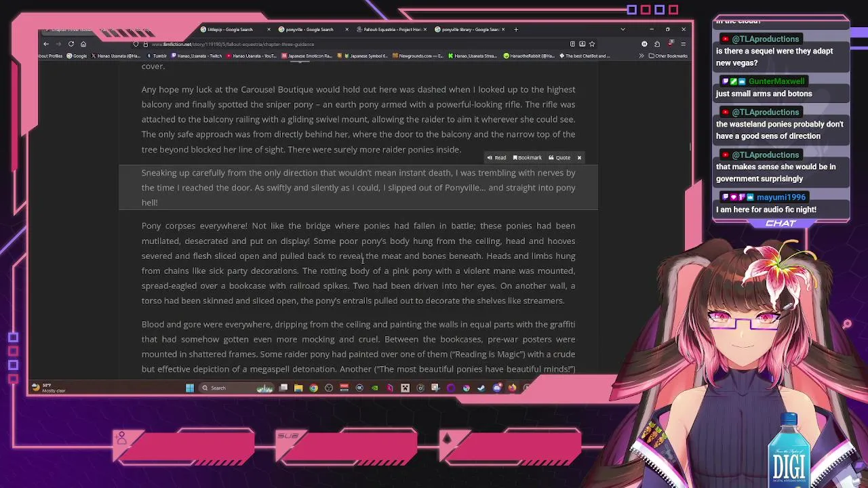Toggle reader view in address bar
Viewport: 868px width, 488px height.
573,44
